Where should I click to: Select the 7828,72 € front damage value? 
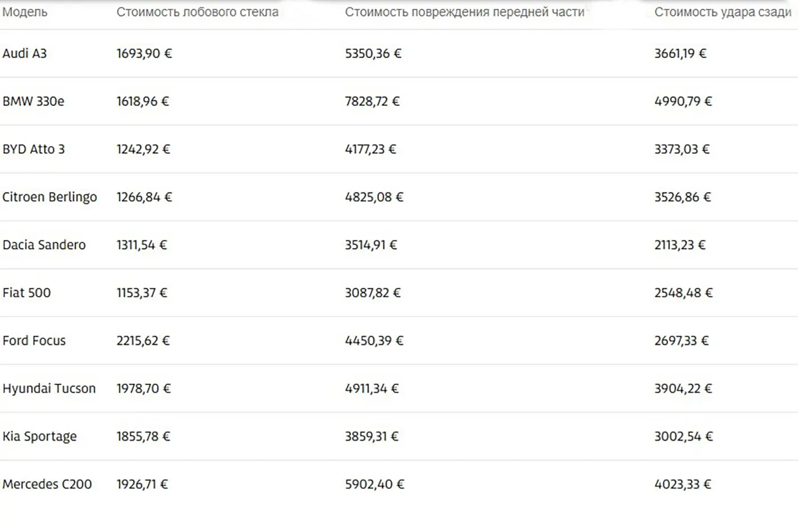[x=372, y=101]
